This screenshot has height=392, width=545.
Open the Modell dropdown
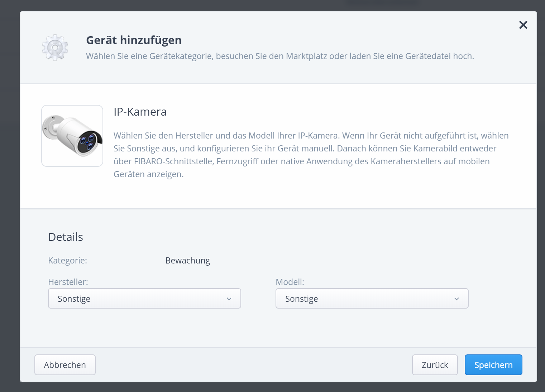pos(372,299)
